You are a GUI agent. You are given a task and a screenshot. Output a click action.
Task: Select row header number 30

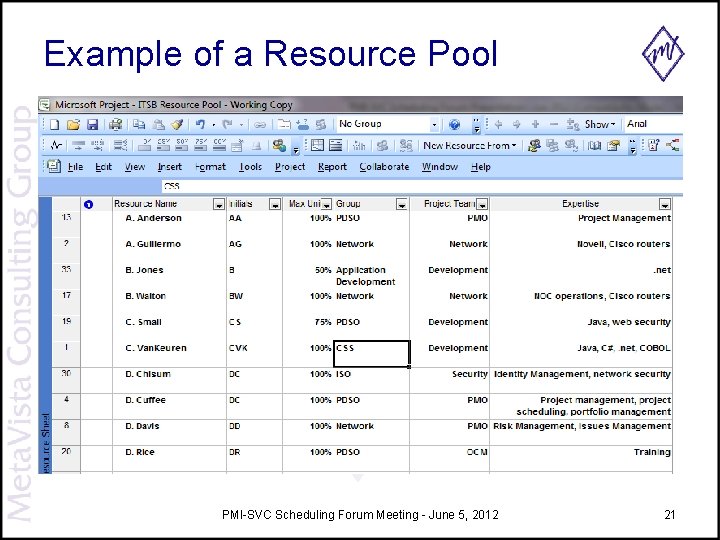click(x=66, y=380)
